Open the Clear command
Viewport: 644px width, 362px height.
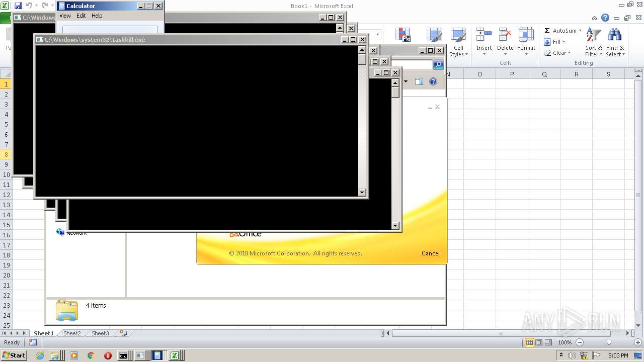click(x=555, y=53)
